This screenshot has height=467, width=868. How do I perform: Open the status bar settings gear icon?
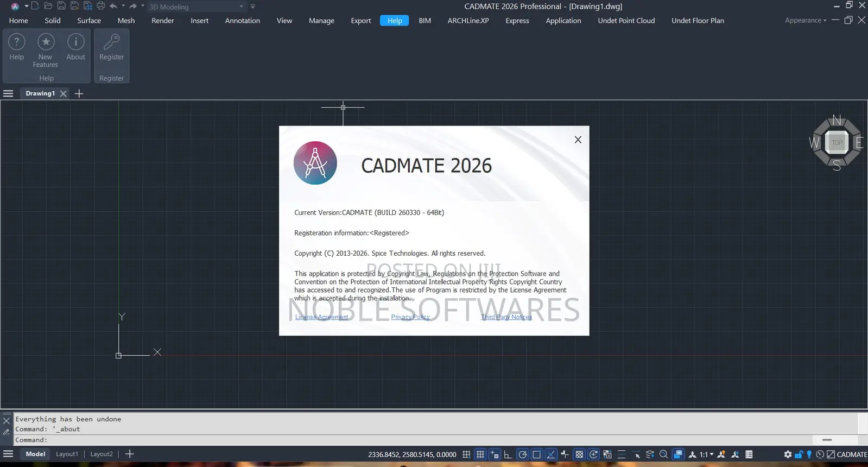tap(788, 455)
